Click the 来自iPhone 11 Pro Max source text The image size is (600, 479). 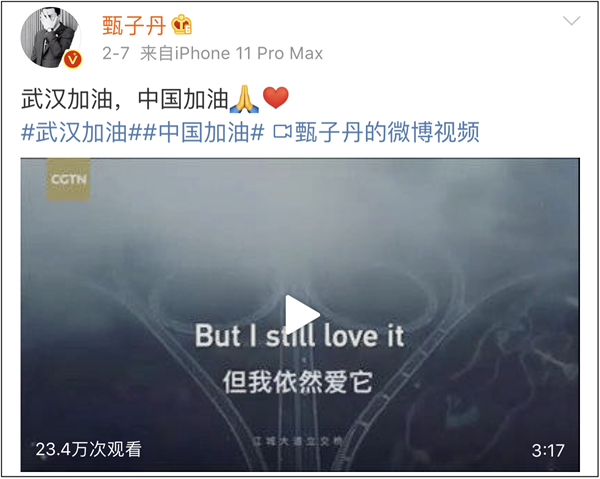click(x=232, y=53)
